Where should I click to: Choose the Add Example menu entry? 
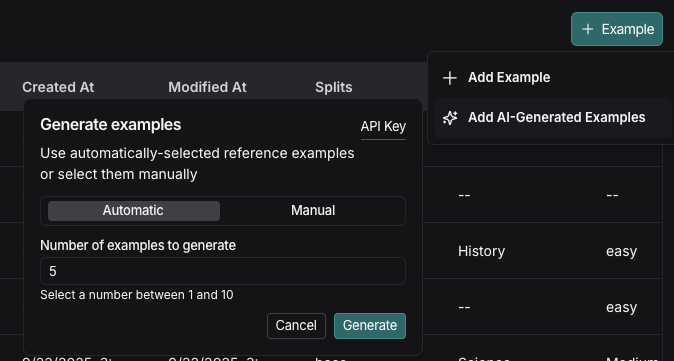pyautogui.click(x=552, y=78)
